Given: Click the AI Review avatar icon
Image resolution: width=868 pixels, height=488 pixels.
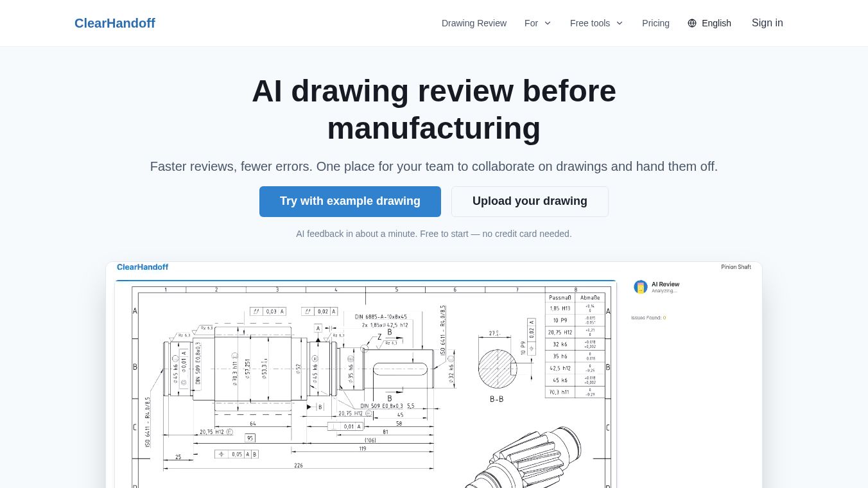Looking at the screenshot, I should pyautogui.click(x=641, y=287).
